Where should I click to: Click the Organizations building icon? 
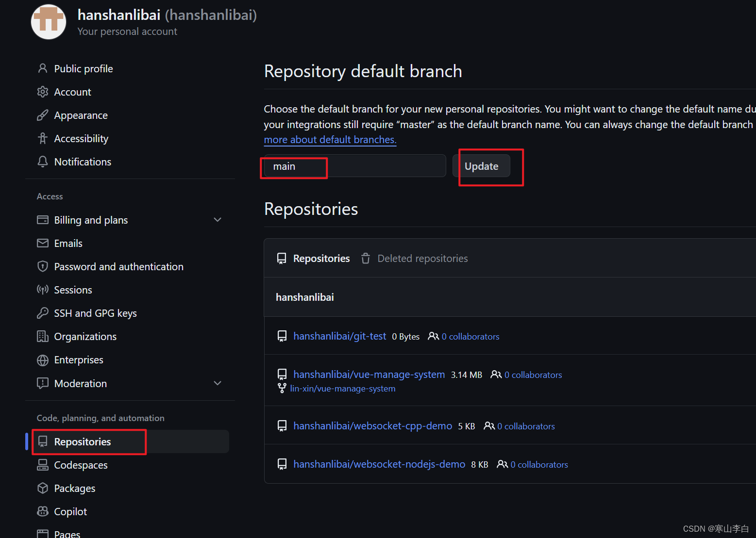tap(43, 336)
